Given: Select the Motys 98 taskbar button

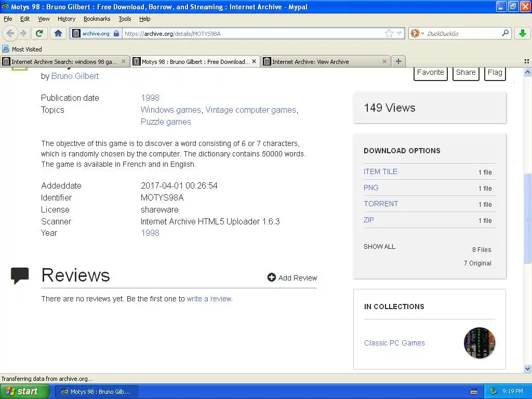Looking at the screenshot, I should click(x=96, y=392).
